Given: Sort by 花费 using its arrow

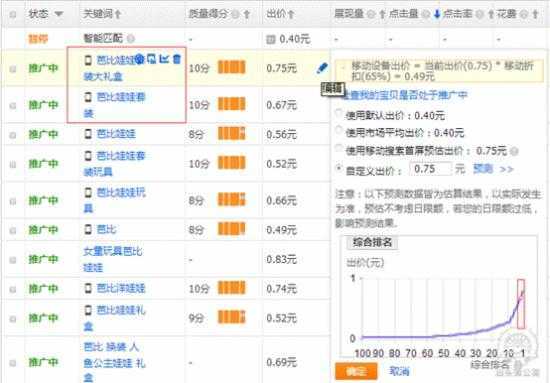Looking at the screenshot, I should pos(535,14).
